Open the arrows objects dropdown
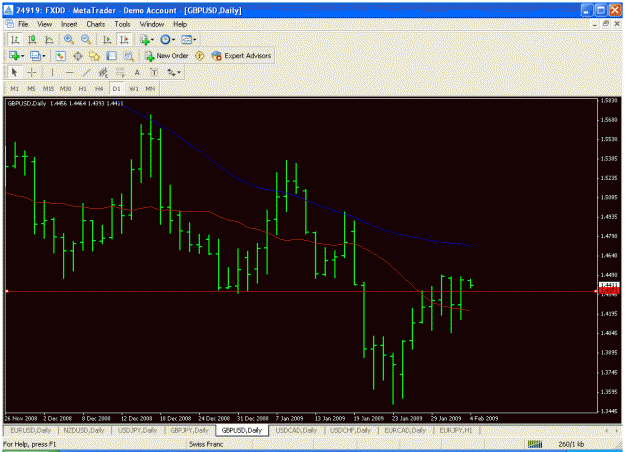 [x=174, y=73]
